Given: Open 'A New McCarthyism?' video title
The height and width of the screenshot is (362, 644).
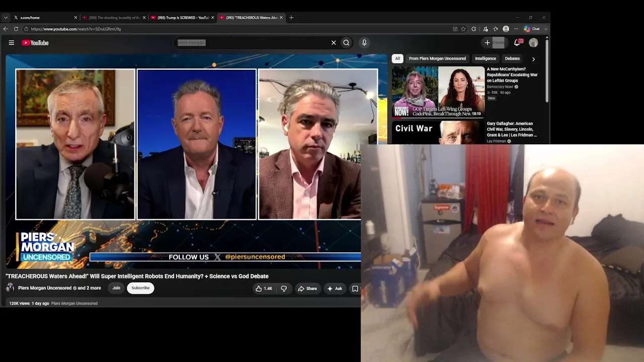Looking at the screenshot, I should (x=512, y=75).
